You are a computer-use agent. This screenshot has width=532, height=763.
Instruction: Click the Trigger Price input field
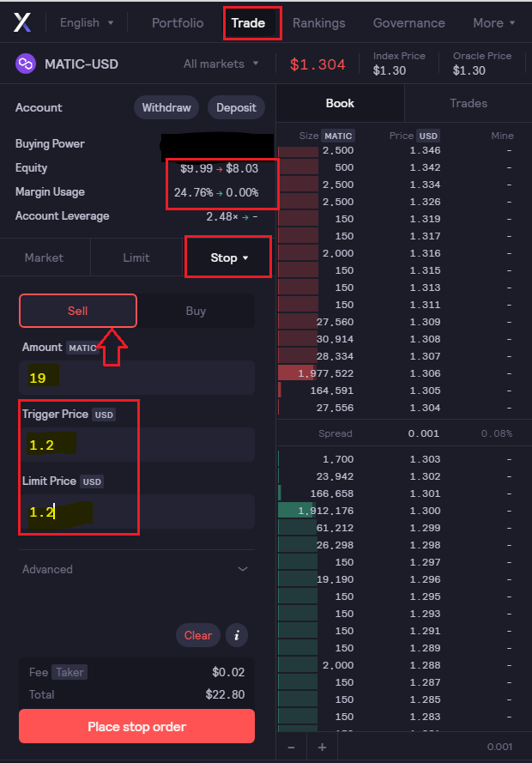[x=136, y=445]
